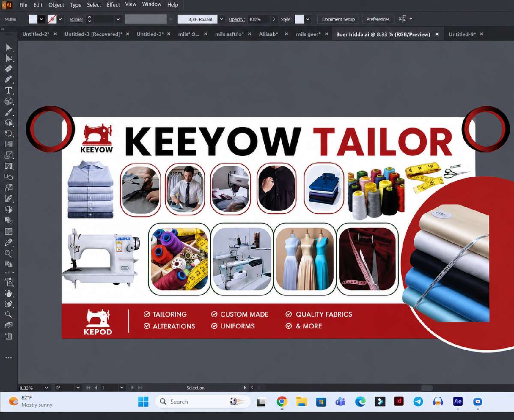This screenshot has height=420, width=514.
Task: Click the Align options icon after Preferences
Action: pos(403,19)
